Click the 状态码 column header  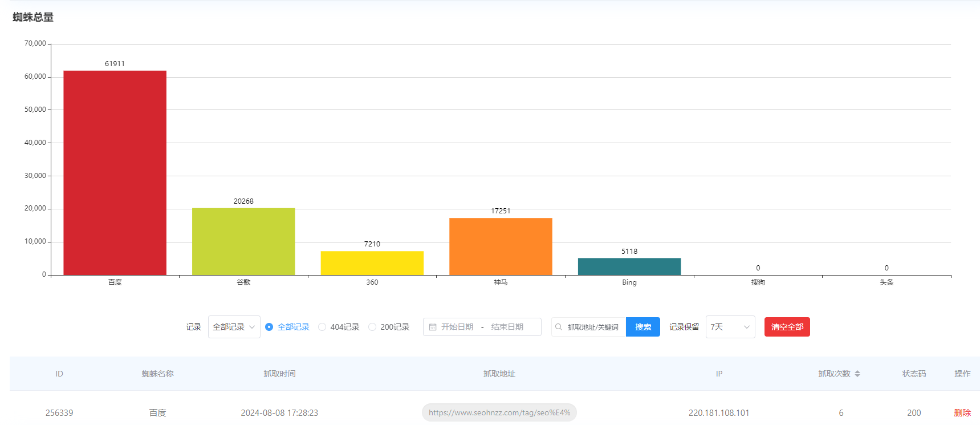tap(914, 374)
